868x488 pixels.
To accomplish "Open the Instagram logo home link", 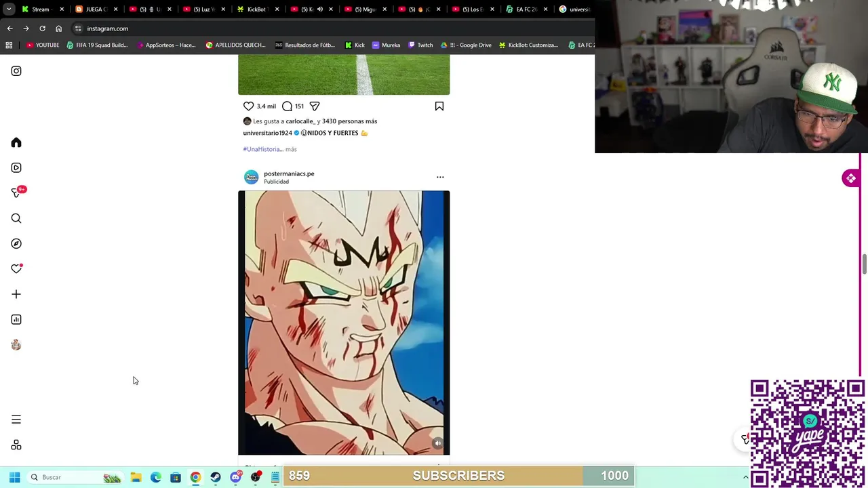I will 16,71.
